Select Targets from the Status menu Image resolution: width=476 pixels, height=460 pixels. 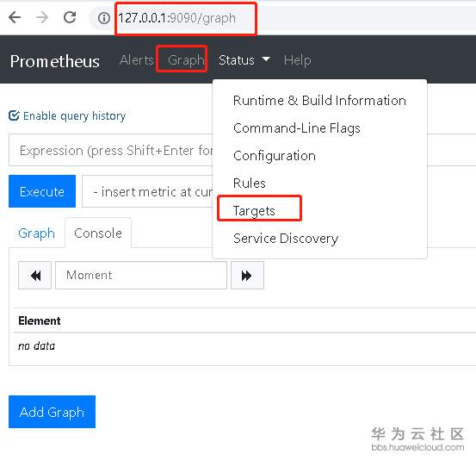(254, 210)
